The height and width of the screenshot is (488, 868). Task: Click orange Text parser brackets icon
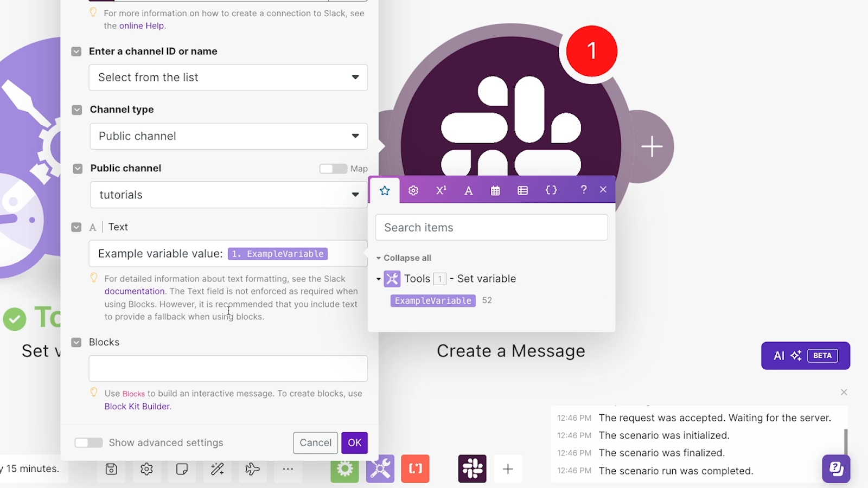pyautogui.click(x=416, y=468)
